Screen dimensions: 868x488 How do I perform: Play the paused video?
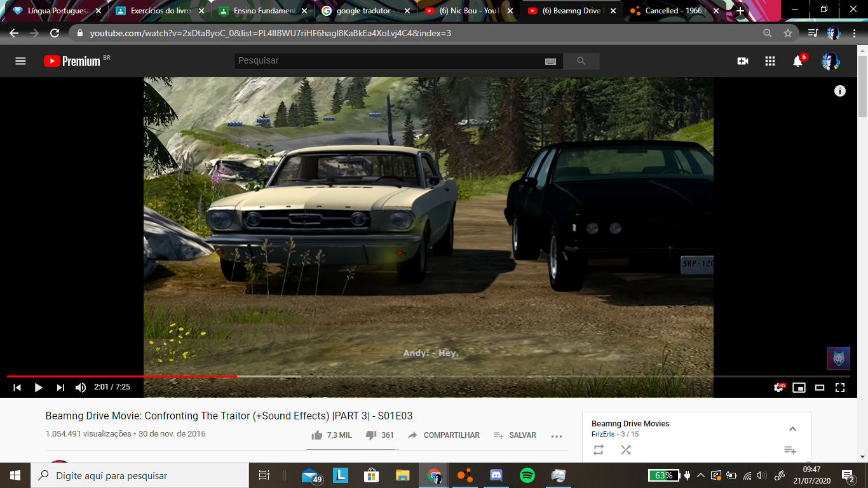tap(38, 387)
